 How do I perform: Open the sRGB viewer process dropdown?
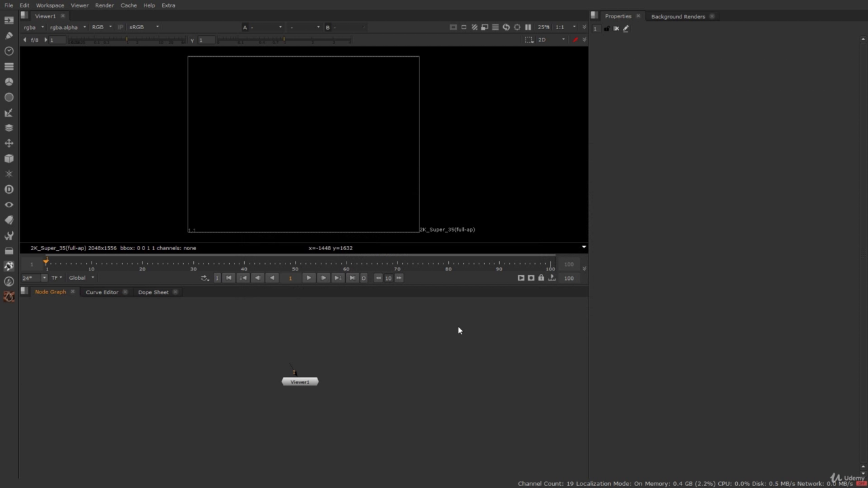point(144,27)
